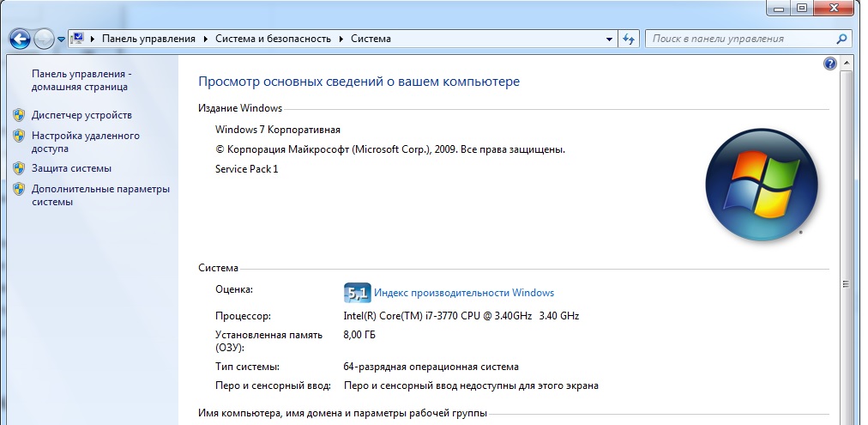Screen dimensions: 868x425
Task: Open the Help question mark icon
Action: pyautogui.click(x=829, y=64)
